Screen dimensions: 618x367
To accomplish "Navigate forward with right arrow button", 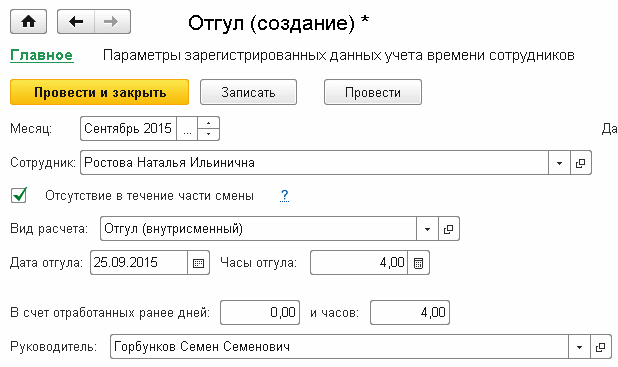I will tap(112, 22).
